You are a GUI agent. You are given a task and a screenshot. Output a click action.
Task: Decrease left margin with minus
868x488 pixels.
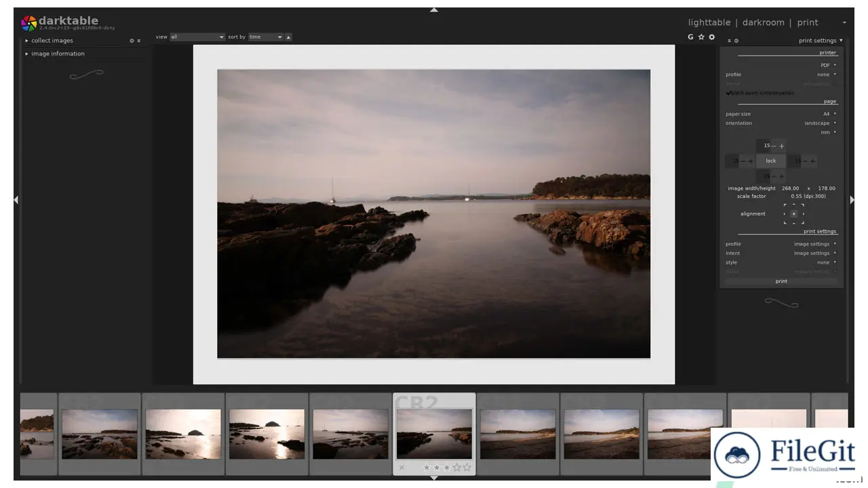pyautogui.click(x=742, y=161)
